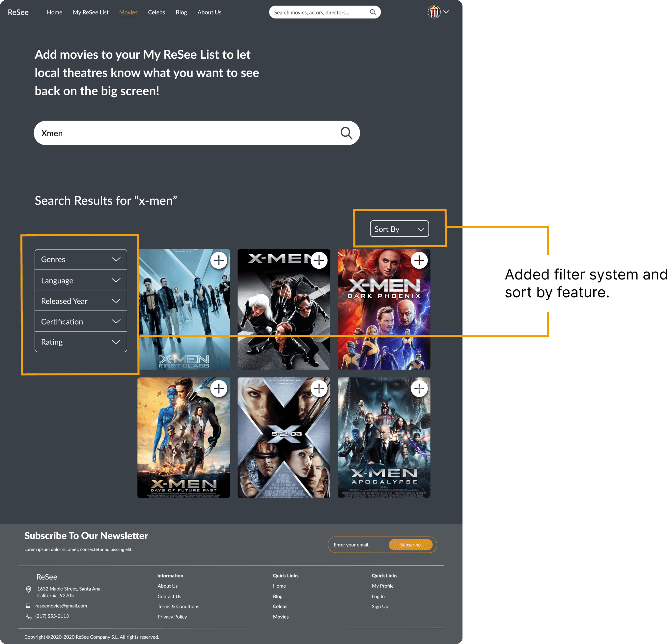The width and height of the screenshot is (672, 644).
Task: Click the 1632 Maple Street address text
Action: click(70, 592)
